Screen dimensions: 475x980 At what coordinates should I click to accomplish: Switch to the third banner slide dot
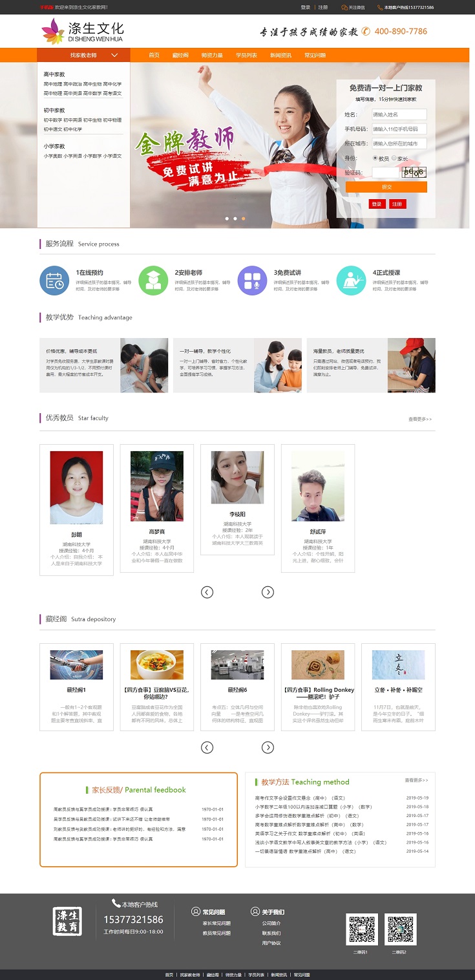click(x=243, y=218)
